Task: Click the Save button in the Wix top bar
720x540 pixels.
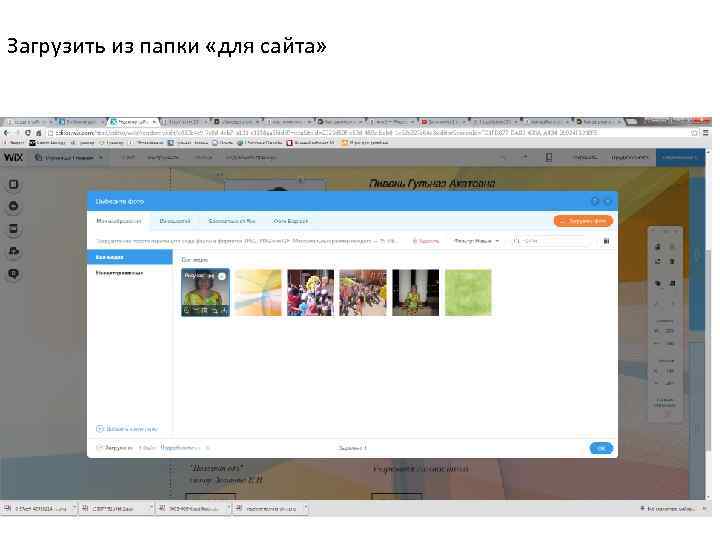Action: point(585,158)
